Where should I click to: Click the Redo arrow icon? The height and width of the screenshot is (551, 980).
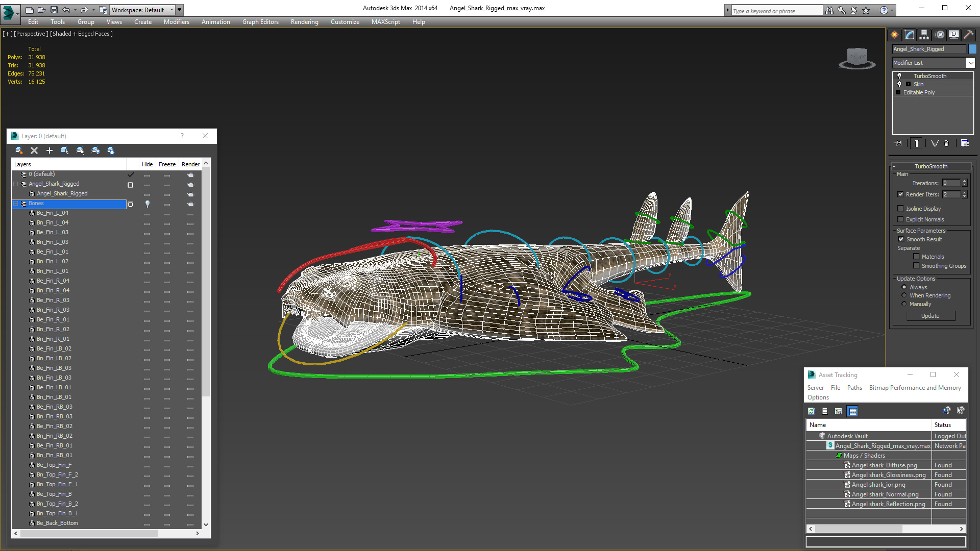84,10
